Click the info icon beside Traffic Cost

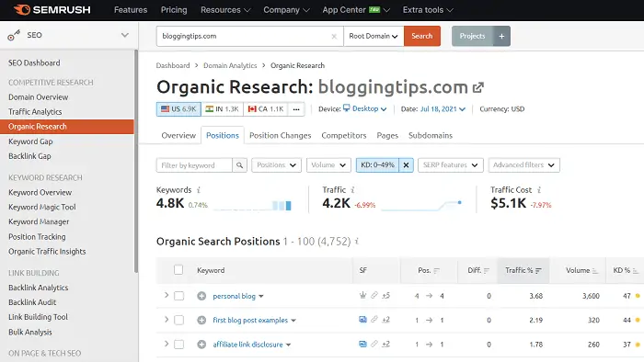tap(539, 190)
